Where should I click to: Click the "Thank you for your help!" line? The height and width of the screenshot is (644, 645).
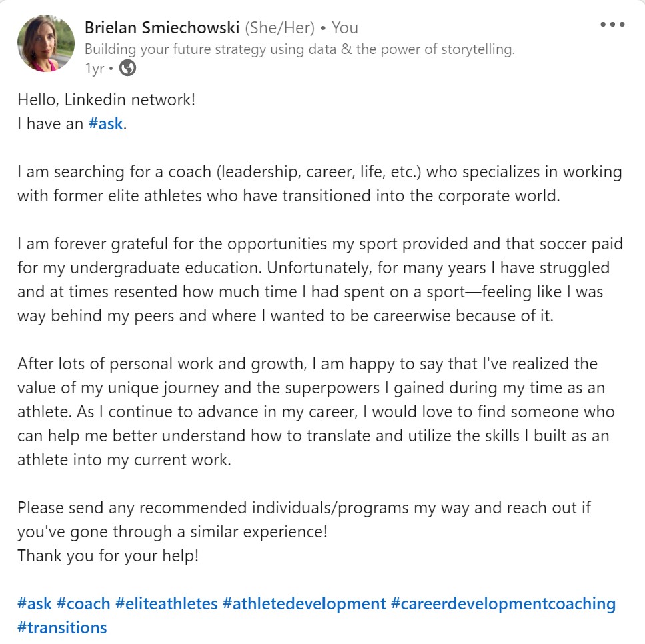point(108,556)
